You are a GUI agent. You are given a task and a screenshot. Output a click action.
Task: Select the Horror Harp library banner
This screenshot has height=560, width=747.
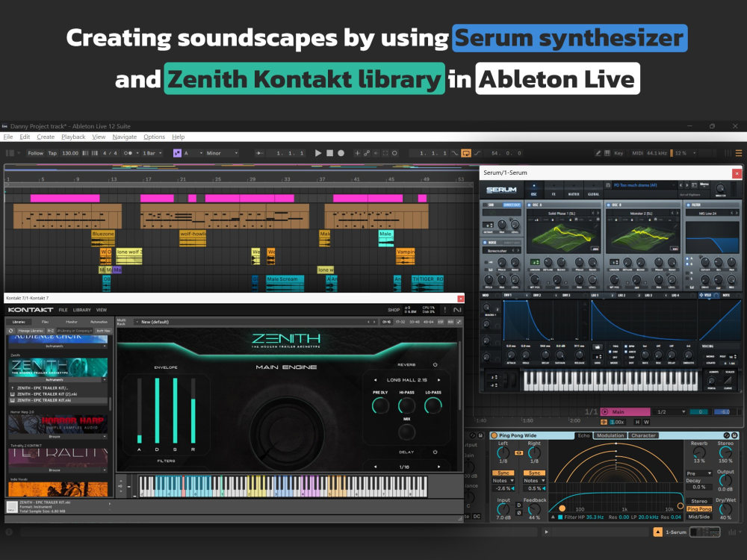coord(58,424)
